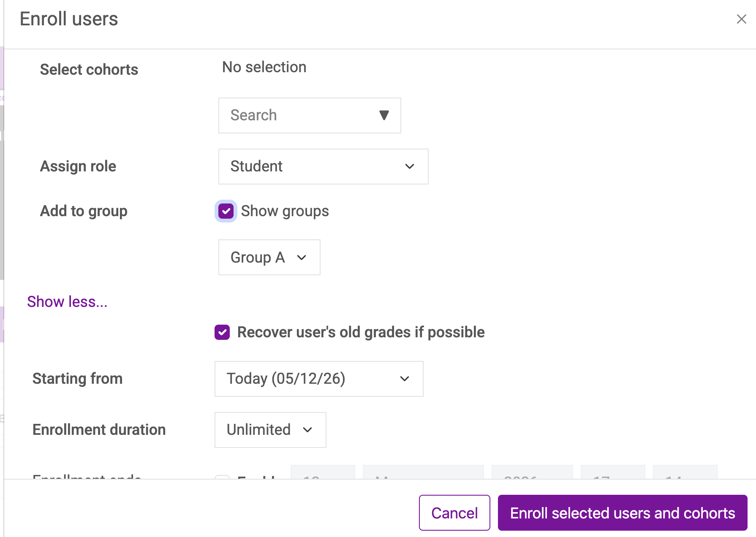Uncheck the Show groups checkbox
This screenshot has height=537, width=756.
pyautogui.click(x=226, y=211)
